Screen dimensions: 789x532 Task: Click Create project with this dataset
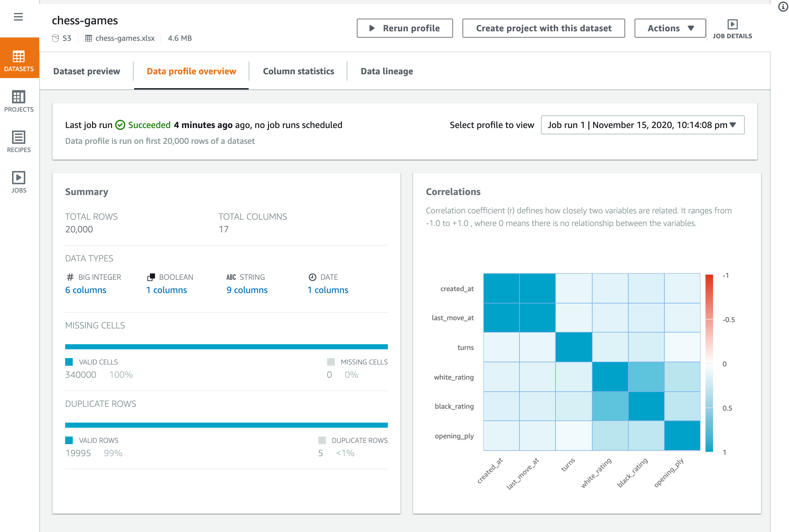(x=543, y=28)
